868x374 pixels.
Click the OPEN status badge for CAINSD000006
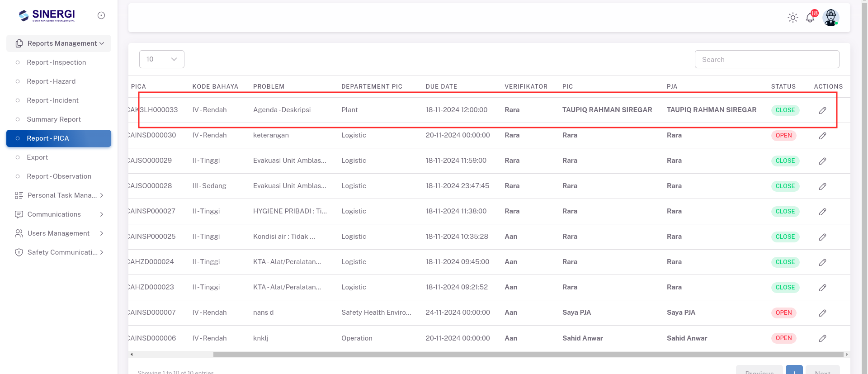point(783,338)
